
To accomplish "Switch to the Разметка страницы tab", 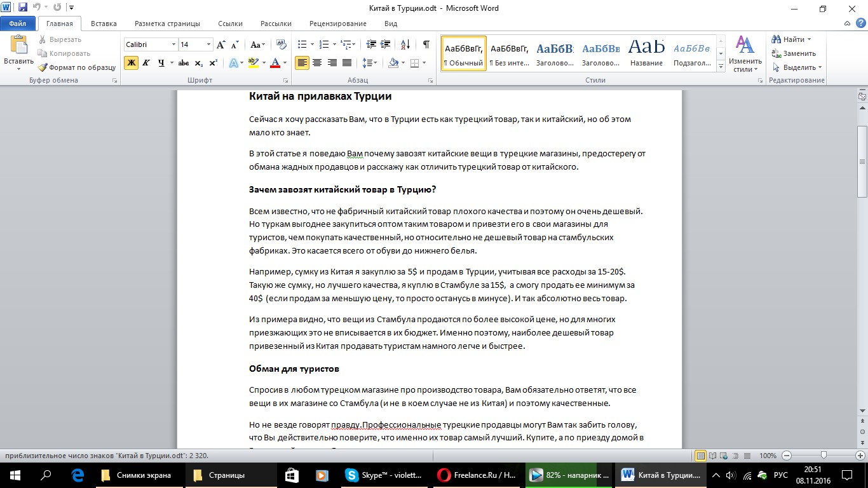I will point(167,24).
